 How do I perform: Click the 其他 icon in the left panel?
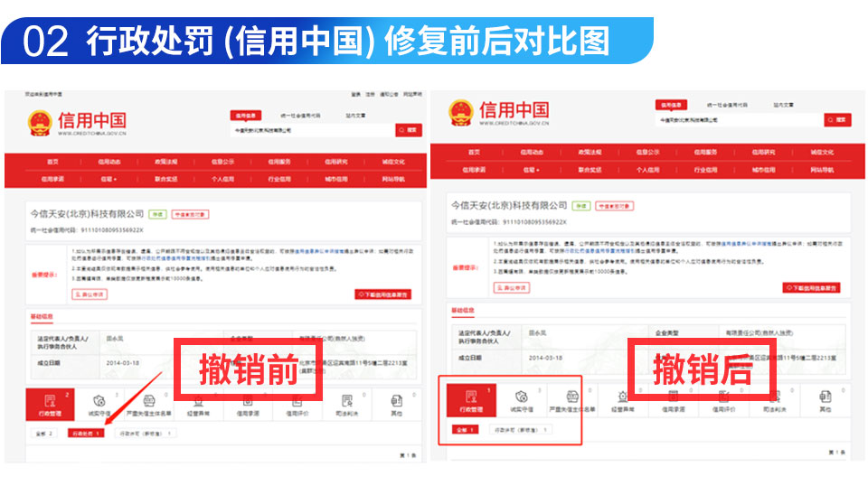coord(396,404)
